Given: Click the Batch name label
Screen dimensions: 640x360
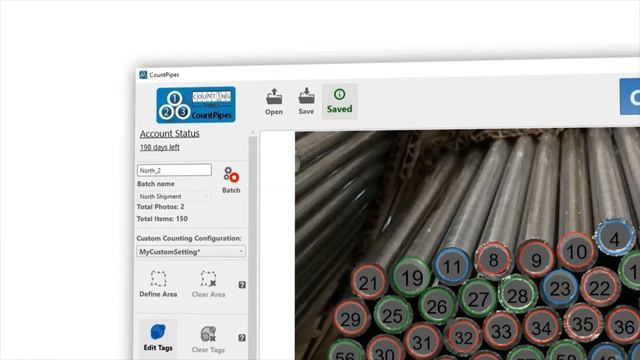Looking at the screenshot, I should [156, 184].
